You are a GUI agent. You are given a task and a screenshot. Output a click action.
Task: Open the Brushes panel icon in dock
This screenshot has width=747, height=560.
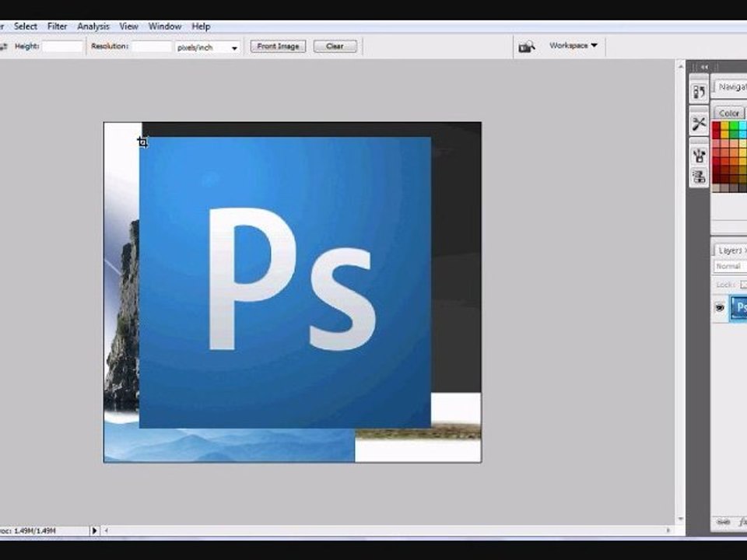pyautogui.click(x=699, y=155)
